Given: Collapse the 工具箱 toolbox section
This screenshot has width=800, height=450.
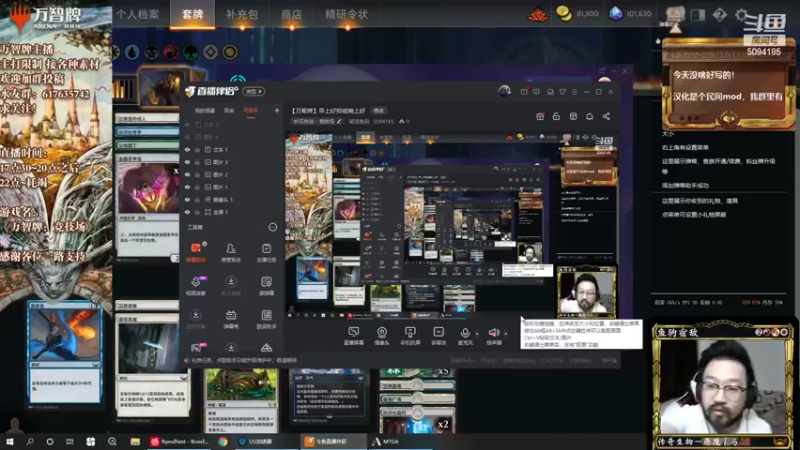Looking at the screenshot, I should click(272, 227).
